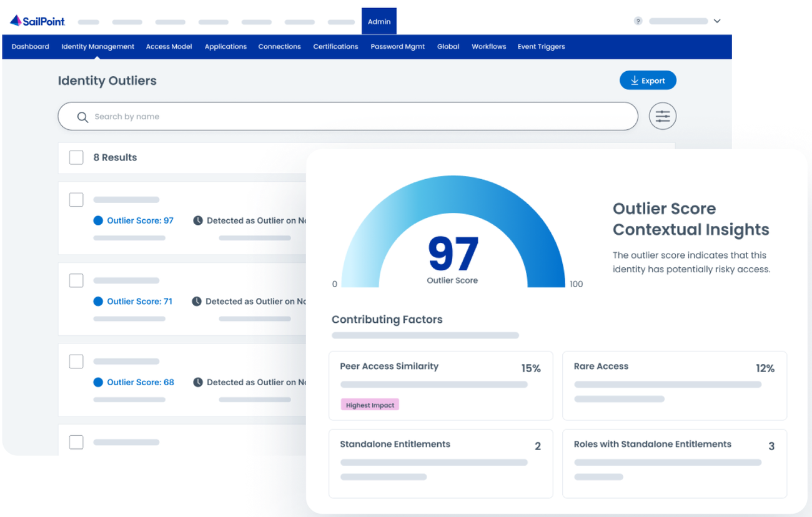The width and height of the screenshot is (812, 517).
Task: Check the box for the Outlier Score: 71 identity
Action: click(76, 280)
